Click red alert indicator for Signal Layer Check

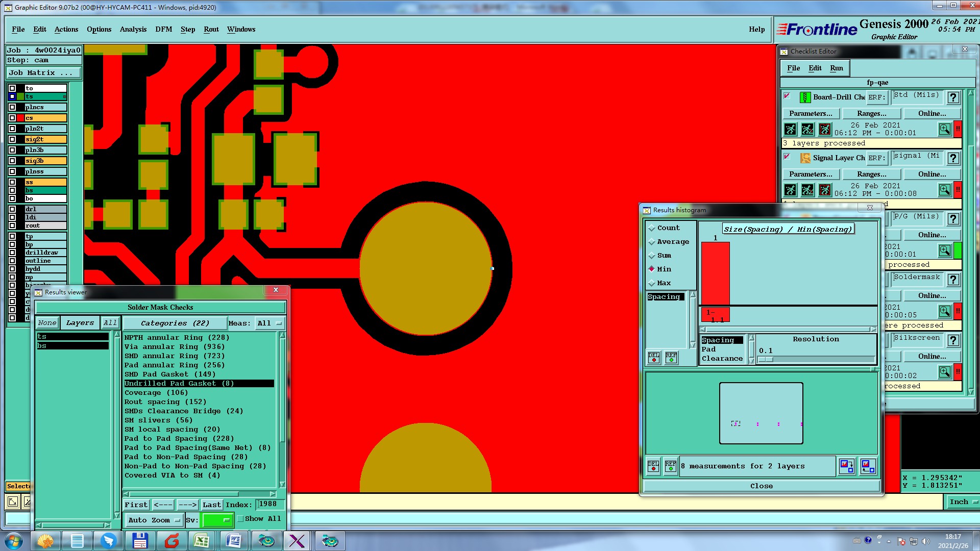pos(958,190)
